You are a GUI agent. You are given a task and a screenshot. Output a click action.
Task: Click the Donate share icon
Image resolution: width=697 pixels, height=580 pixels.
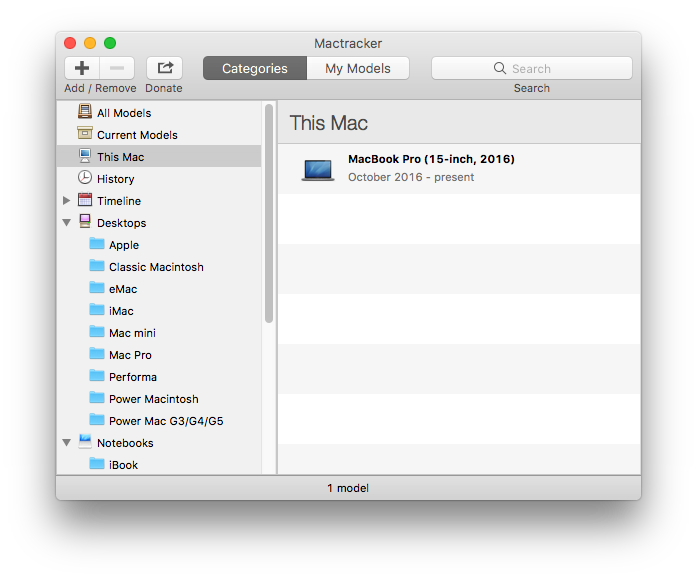(x=164, y=68)
